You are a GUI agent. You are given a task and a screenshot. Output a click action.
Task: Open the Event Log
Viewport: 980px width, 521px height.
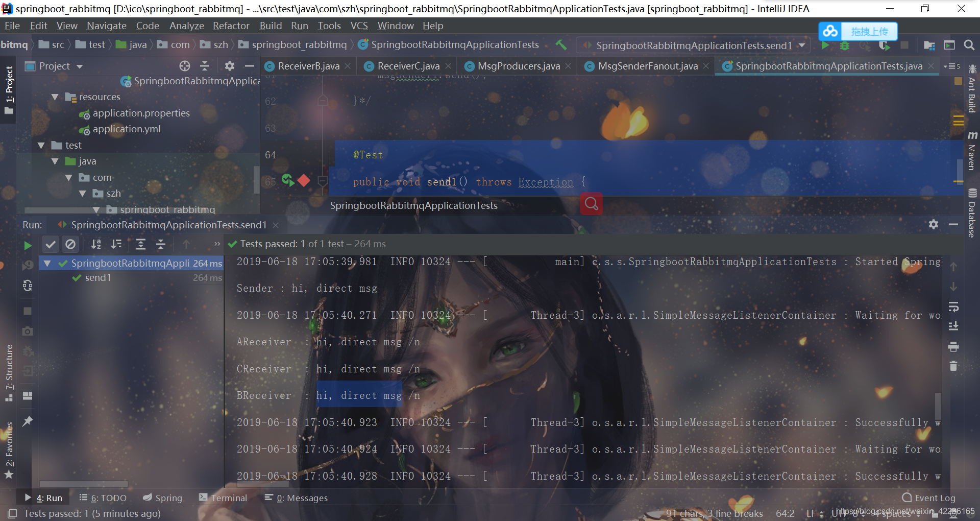click(928, 498)
